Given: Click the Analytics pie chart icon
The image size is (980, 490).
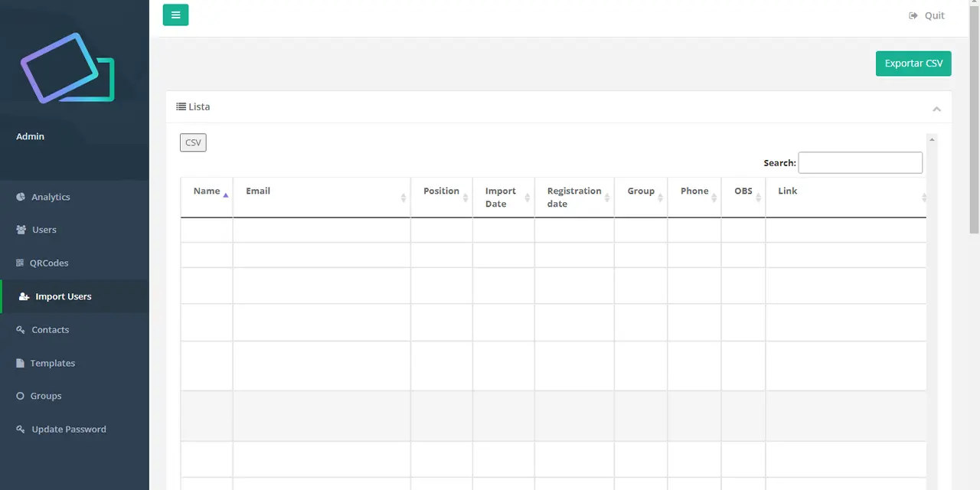Looking at the screenshot, I should 21,197.
